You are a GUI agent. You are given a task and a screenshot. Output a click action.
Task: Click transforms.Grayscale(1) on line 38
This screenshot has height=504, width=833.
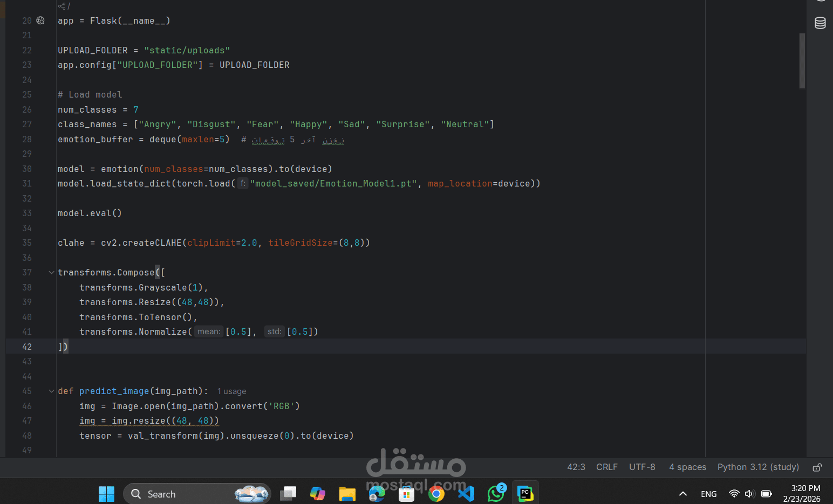[141, 288]
